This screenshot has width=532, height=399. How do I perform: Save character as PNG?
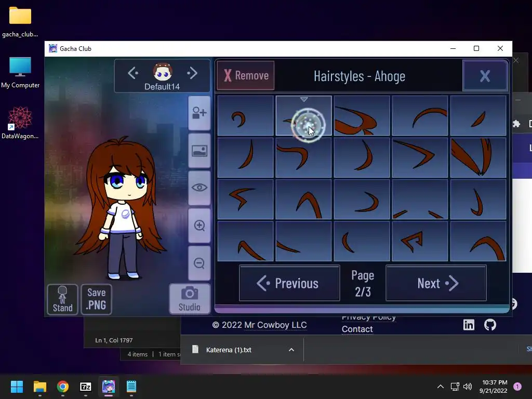coord(96,299)
